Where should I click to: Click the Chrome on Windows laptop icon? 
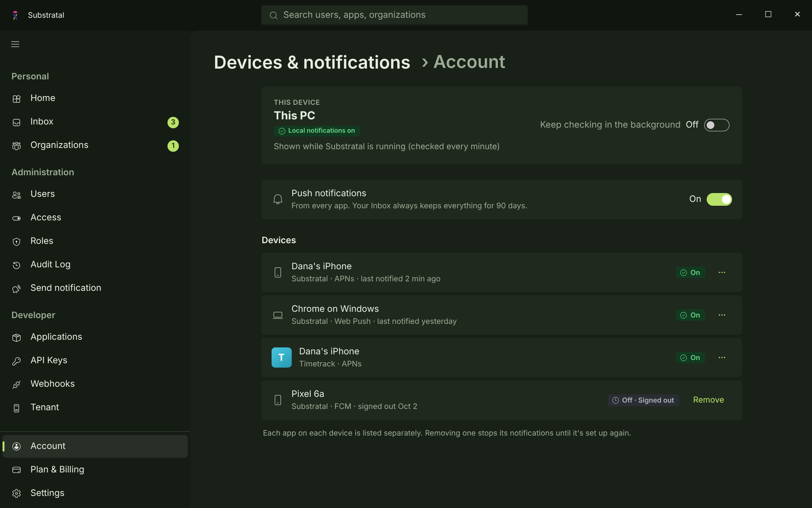278,315
